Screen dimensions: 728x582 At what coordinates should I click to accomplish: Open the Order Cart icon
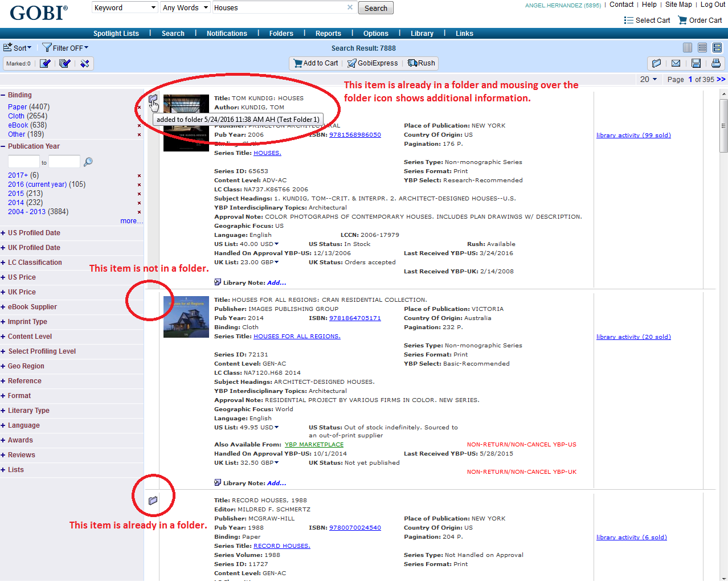click(x=682, y=20)
